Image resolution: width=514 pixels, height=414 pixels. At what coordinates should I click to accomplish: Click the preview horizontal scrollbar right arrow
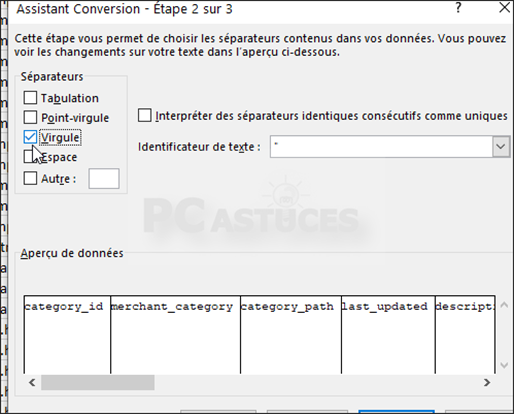tap(487, 382)
